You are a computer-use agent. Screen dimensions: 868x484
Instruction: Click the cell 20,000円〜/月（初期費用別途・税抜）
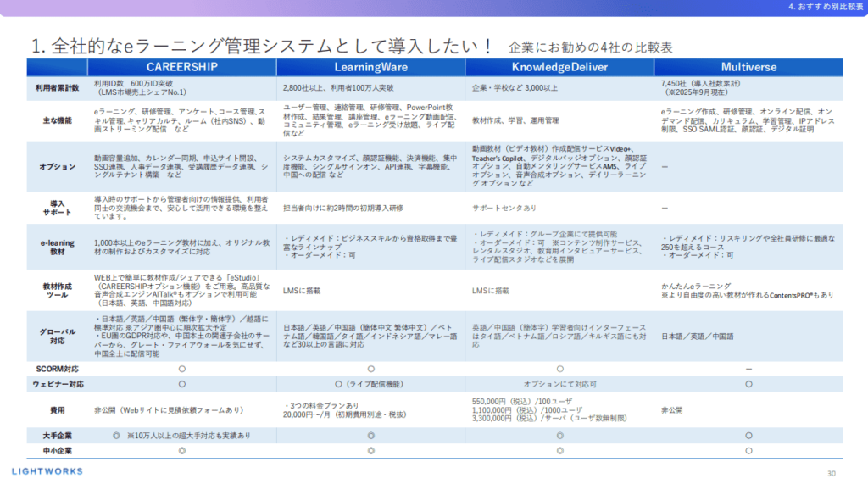pos(344,414)
